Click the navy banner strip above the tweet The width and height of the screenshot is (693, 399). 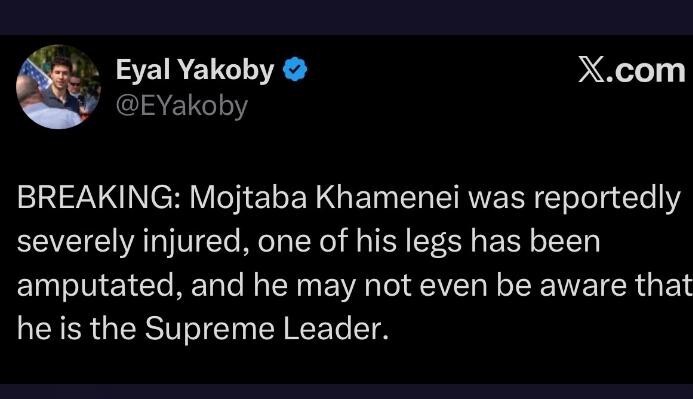[x=346, y=17]
